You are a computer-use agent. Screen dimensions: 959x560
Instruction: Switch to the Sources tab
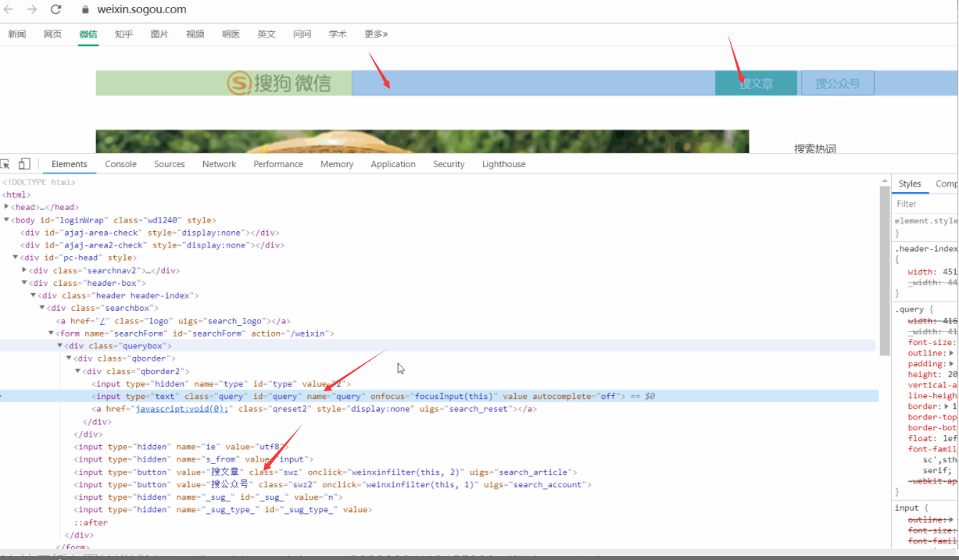pos(170,164)
